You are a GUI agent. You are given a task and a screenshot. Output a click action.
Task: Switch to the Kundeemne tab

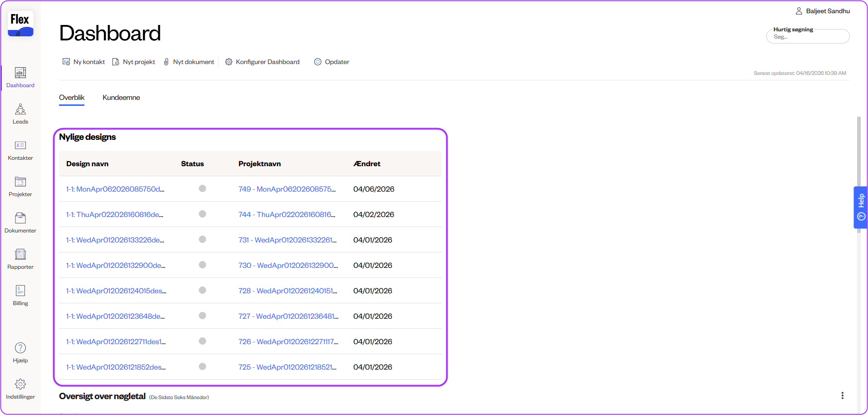click(121, 98)
